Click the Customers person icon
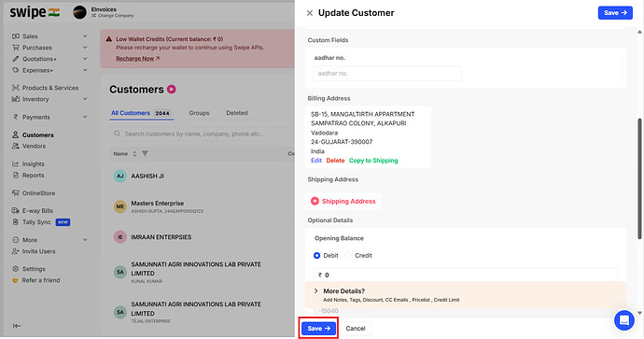Screen dimensions: 644x339 [x=16, y=134]
